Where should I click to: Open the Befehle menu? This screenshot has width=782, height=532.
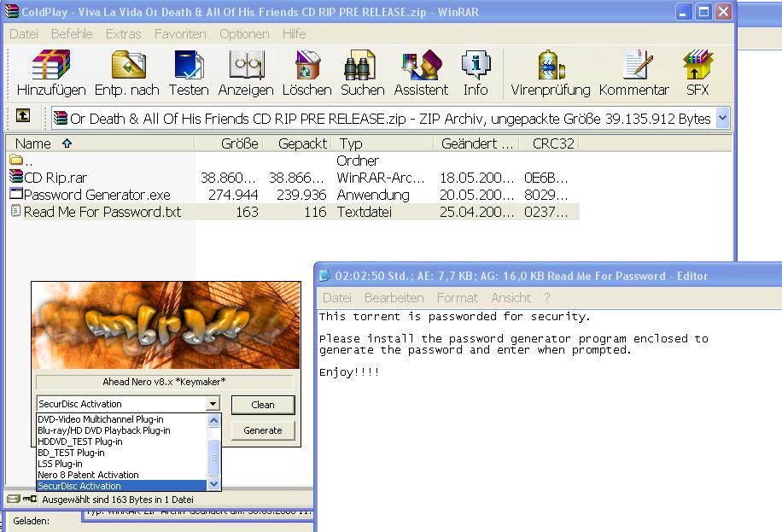coord(72,34)
